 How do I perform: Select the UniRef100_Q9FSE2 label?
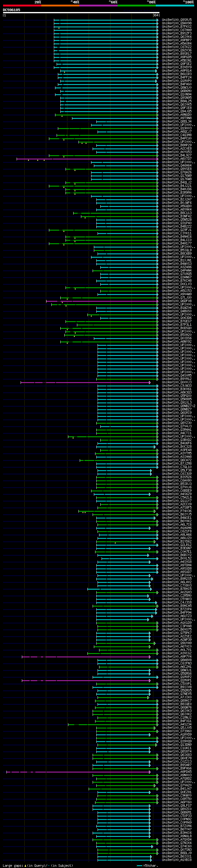(x=177, y=64)
